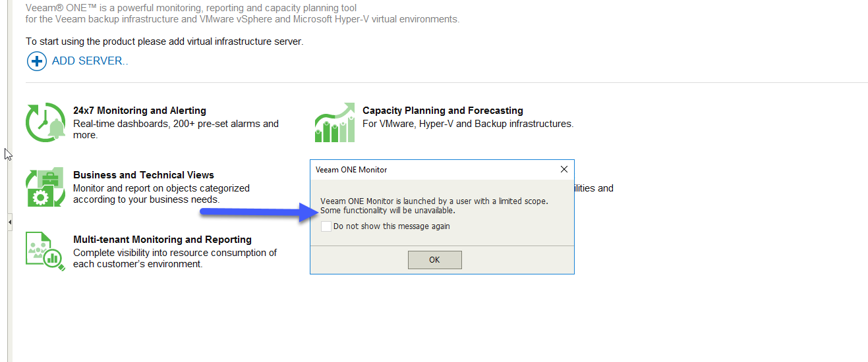Tick 'Do not show this message again'

point(326,226)
